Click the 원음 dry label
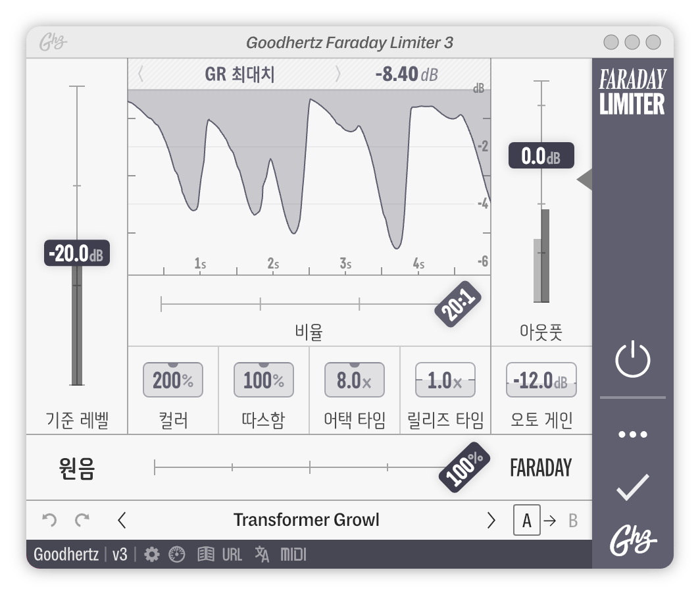The width and height of the screenshot is (700, 595). point(77,468)
